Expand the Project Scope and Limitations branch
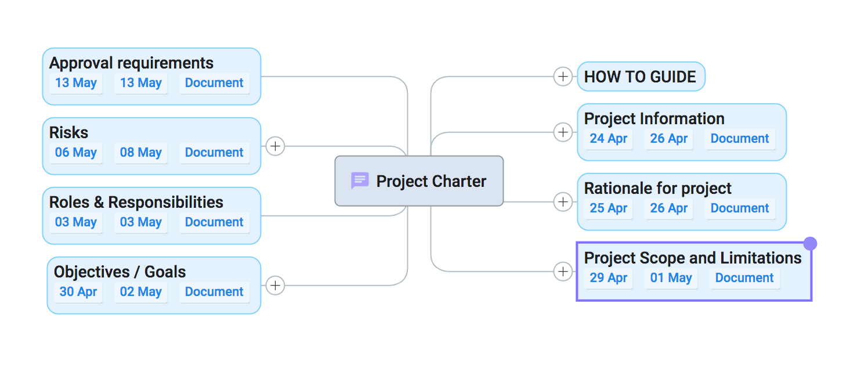The height and width of the screenshot is (368, 868). point(563,271)
